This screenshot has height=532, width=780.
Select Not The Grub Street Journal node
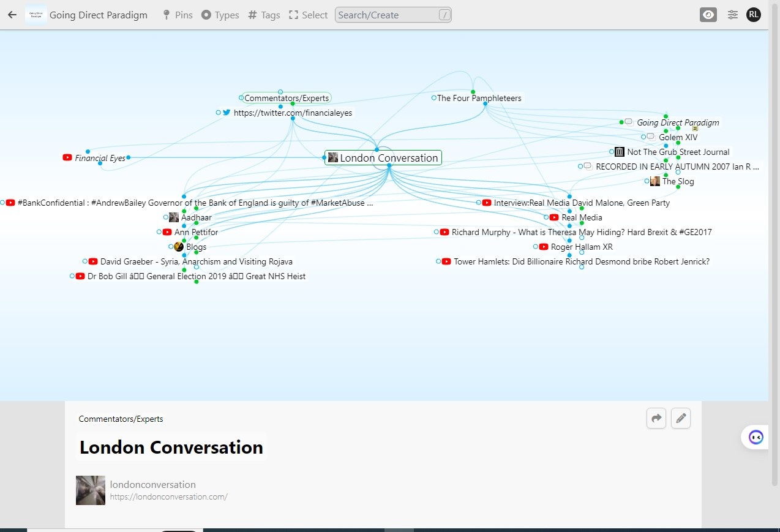click(x=678, y=152)
